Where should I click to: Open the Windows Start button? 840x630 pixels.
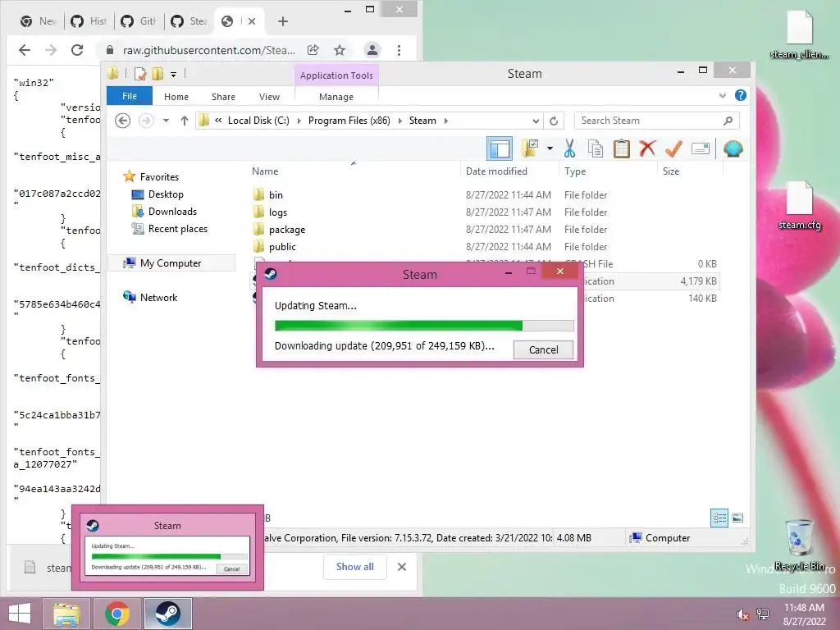[x=20, y=614]
